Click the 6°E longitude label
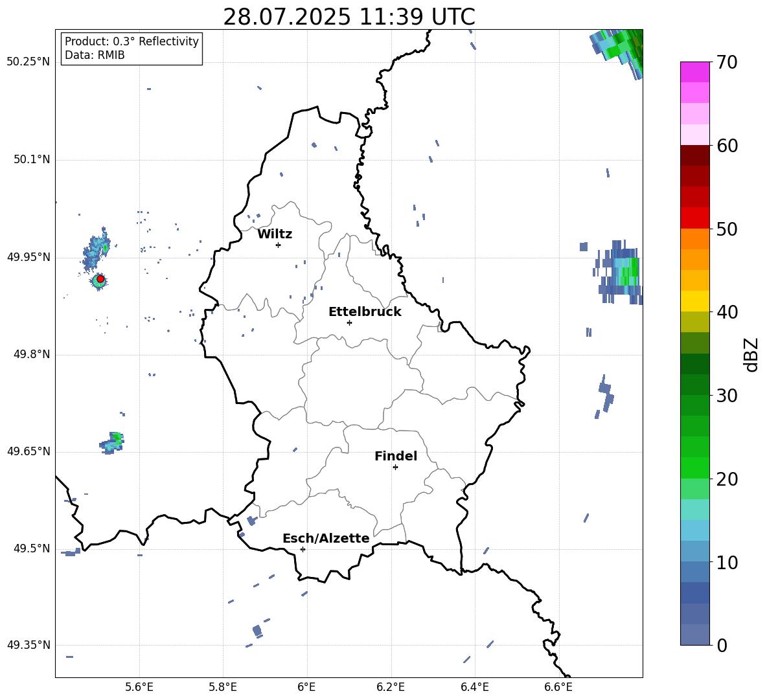Viewport: 767px width, 700px height. (306, 687)
